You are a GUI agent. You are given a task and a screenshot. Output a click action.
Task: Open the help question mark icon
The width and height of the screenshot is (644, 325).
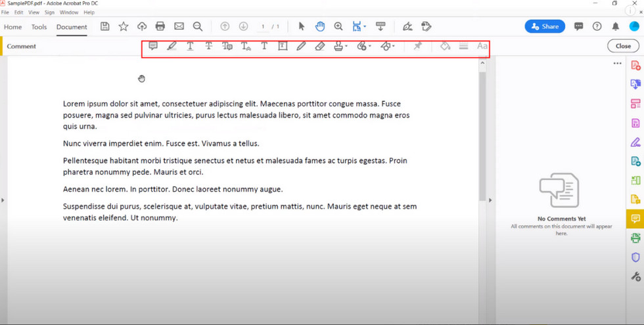click(597, 27)
